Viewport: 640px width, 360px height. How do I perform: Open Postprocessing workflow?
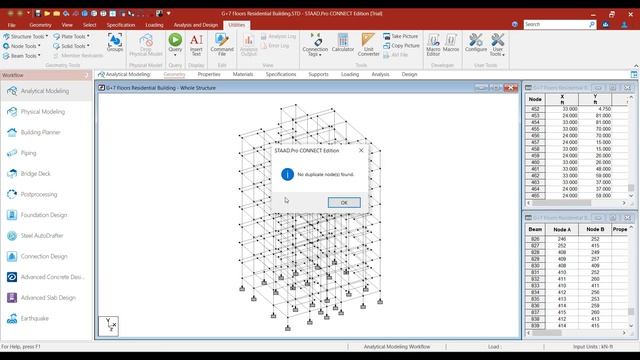(x=46, y=194)
